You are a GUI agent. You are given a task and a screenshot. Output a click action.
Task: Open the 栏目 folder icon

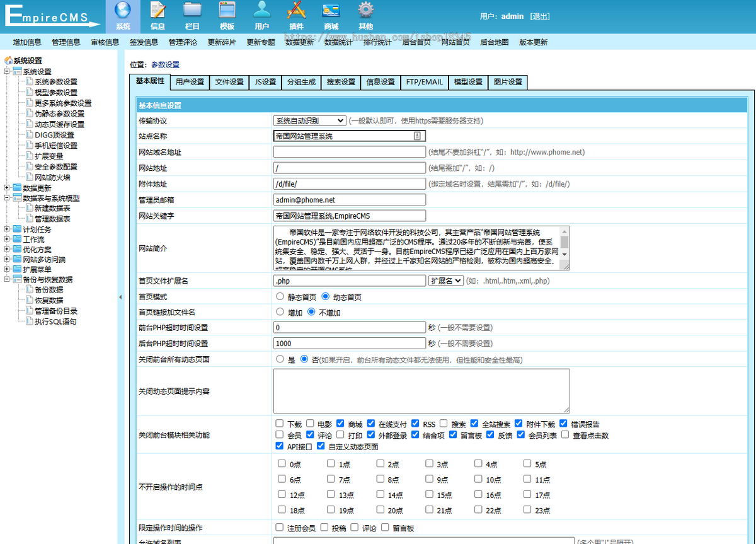[192, 11]
